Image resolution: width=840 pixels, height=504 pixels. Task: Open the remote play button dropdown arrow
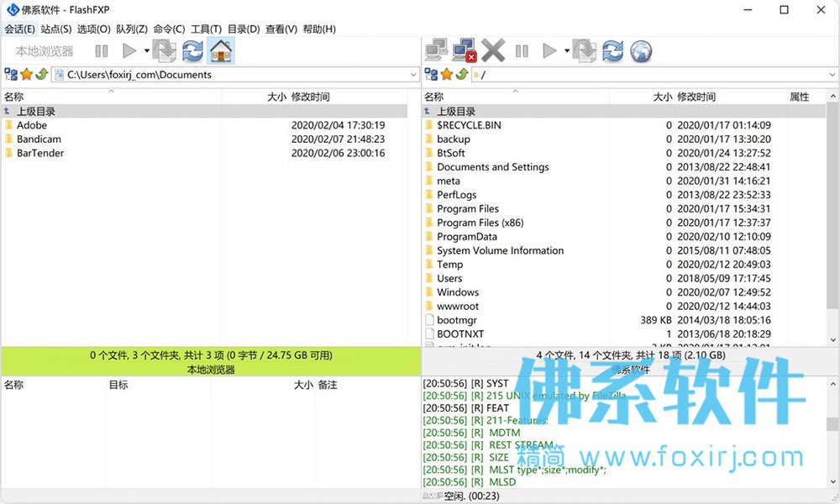tap(567, 51)
